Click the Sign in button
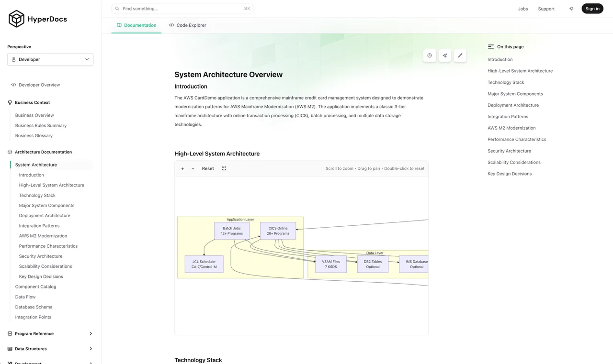Screen dimensions: 613x364 (592, 9)
